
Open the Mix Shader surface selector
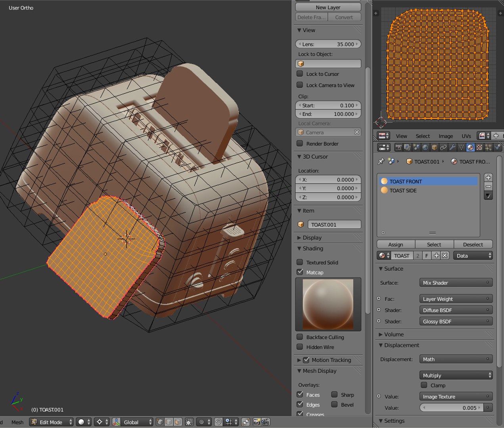(x=456, y=283)
